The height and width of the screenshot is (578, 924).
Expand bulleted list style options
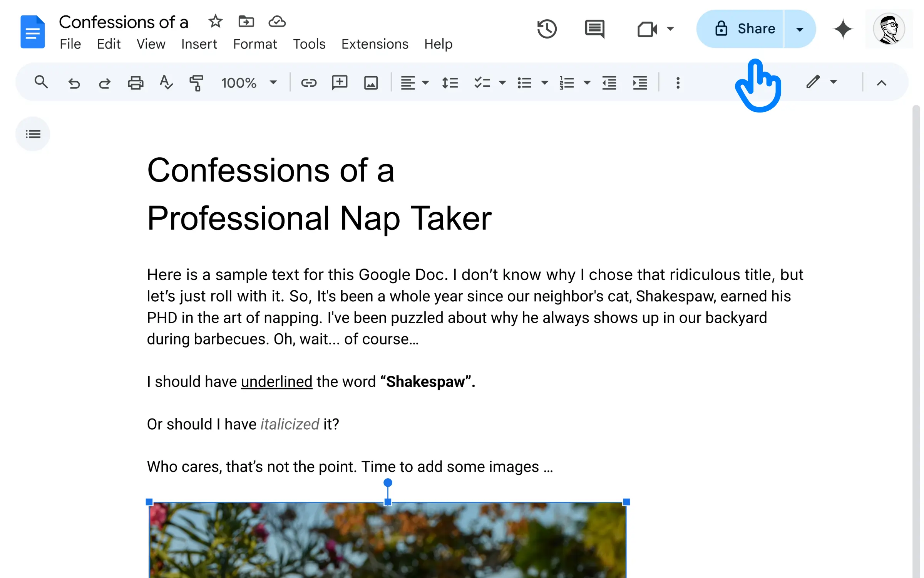tap(544, 83)
